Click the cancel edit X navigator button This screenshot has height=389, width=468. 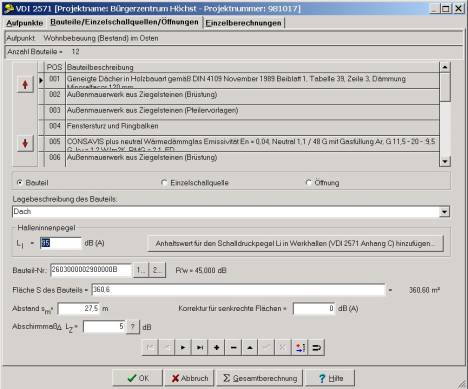(x=283, y=348)
